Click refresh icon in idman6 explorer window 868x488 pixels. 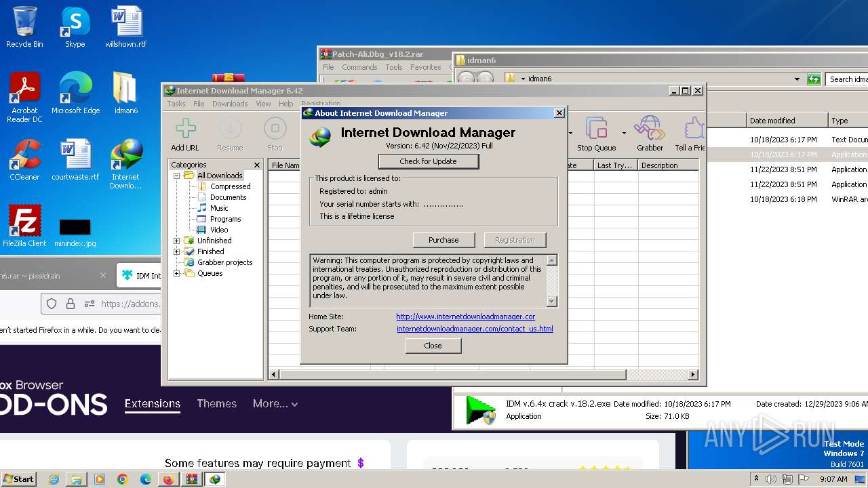pyautogui.click(x=814, y=79)
